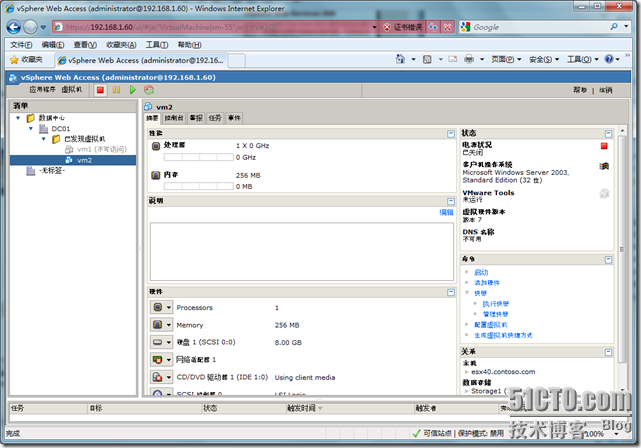Click the Log Out link at top right
The image size is (641, 448).
click(606, 90)
